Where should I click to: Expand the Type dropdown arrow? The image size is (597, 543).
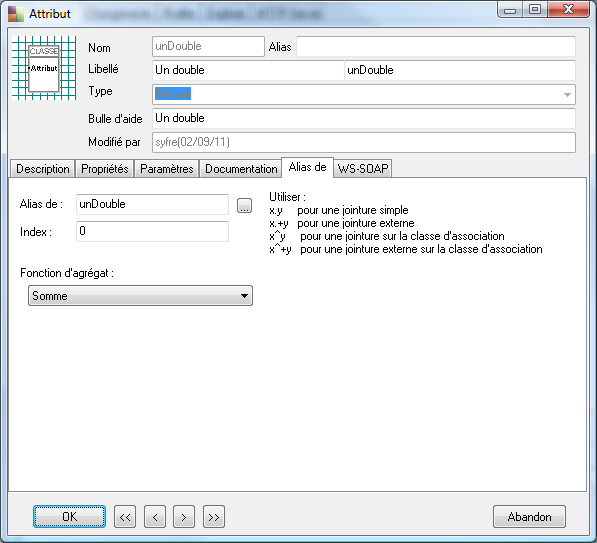tap(567, 94)
